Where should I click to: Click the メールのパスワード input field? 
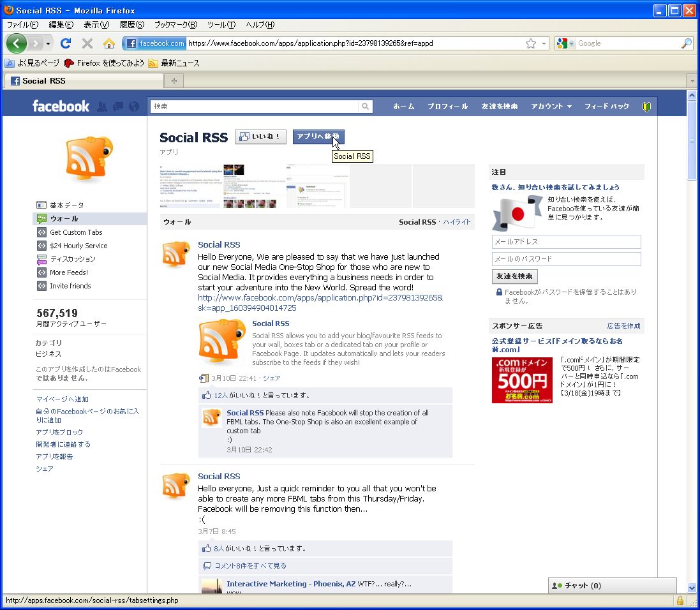[x=567, y=259]
